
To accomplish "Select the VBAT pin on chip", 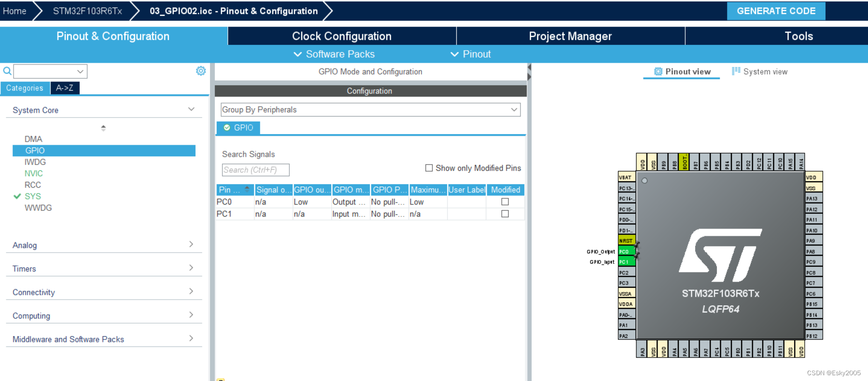I will pos(627,177).
